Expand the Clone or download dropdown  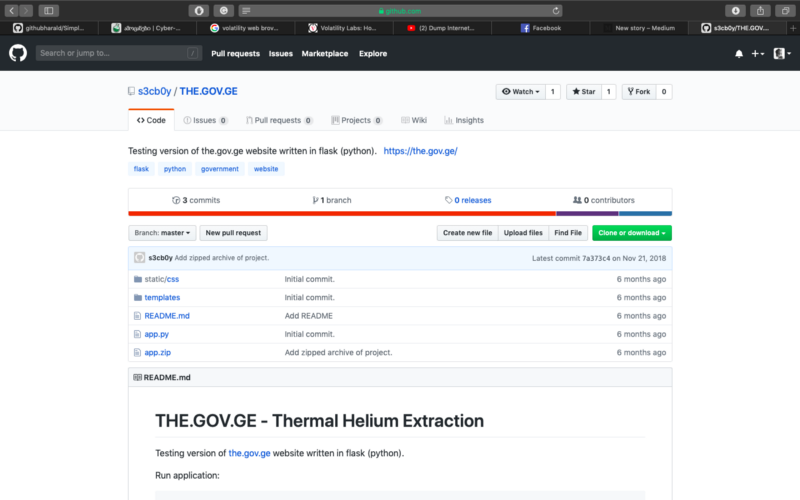coord(632,233)
